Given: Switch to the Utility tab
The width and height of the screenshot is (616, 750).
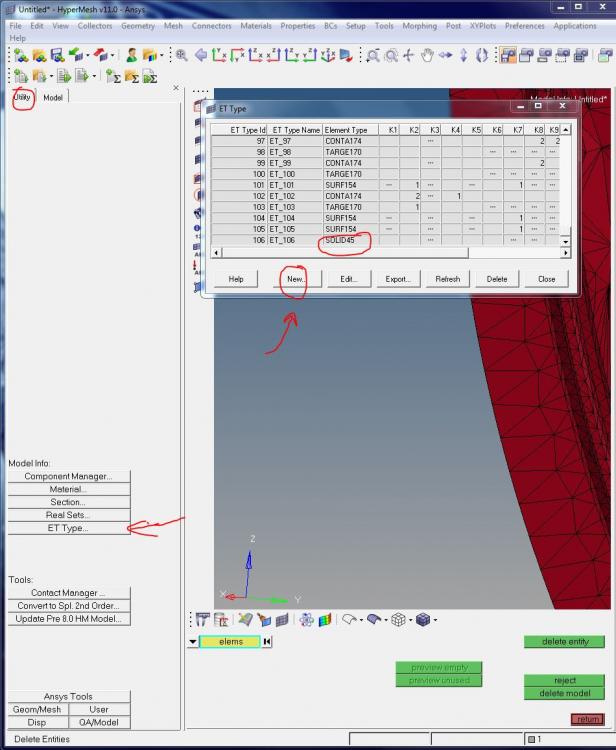Looking at the screenshot, I should [22, 97].
